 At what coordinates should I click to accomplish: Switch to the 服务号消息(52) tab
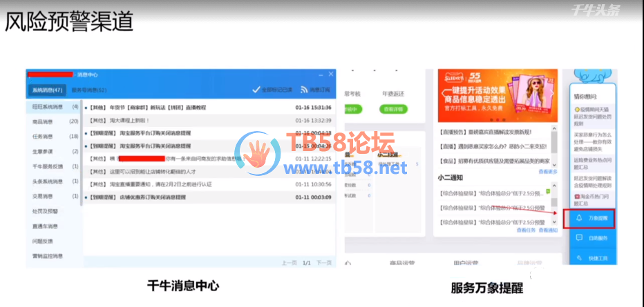(88, 90)
